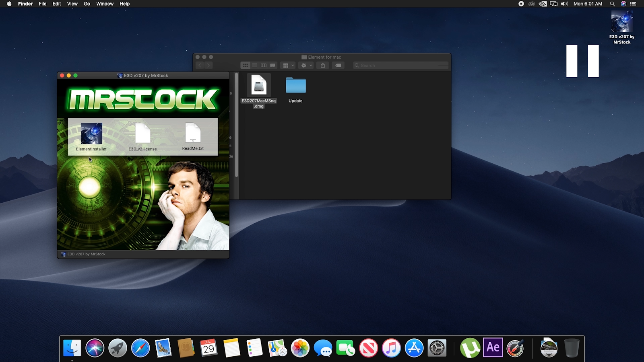Switch Finder to gallery view
This screenshot has height=362, width=644.
tap(273, 66)
